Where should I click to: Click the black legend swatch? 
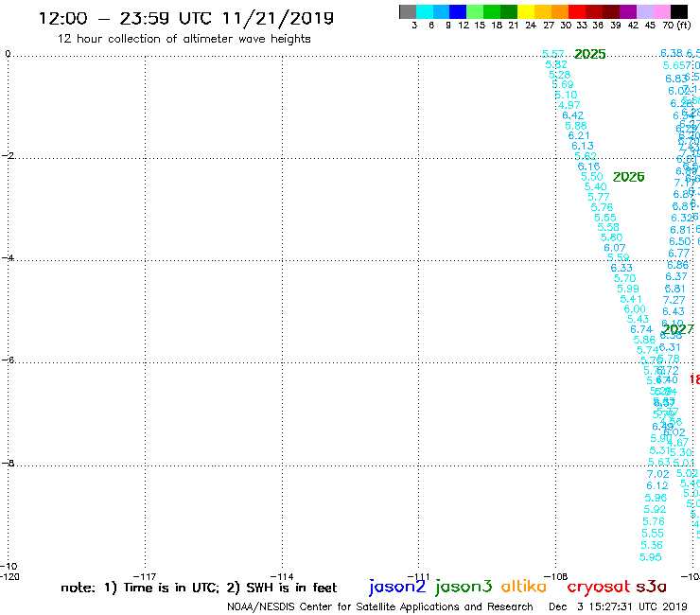coord(679,11)
